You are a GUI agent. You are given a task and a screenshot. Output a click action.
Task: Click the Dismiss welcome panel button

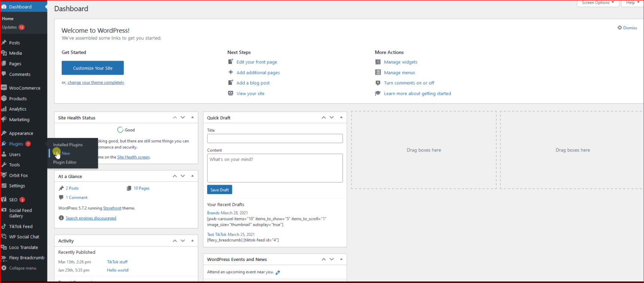[x=627, y=28]
